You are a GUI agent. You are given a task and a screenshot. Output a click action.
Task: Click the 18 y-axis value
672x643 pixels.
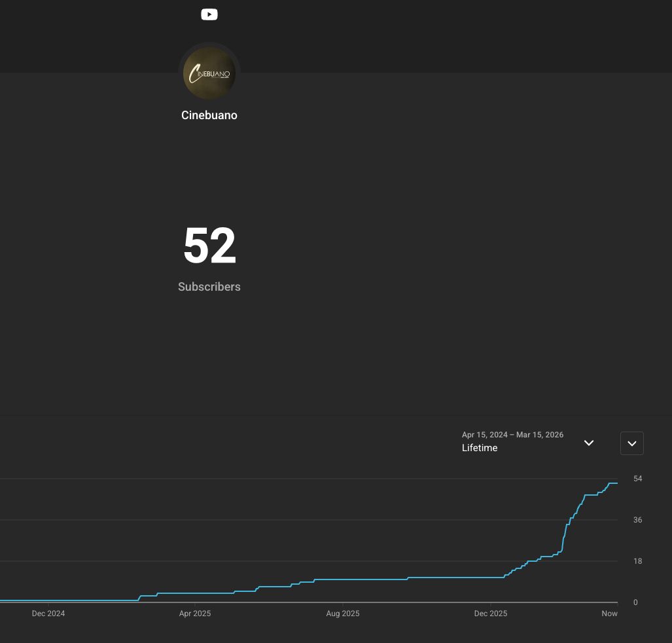click(638, 561)
